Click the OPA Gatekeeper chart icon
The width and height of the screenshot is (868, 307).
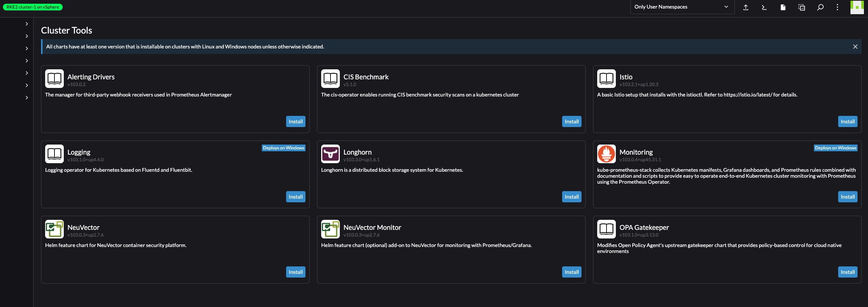click(607, 229)
